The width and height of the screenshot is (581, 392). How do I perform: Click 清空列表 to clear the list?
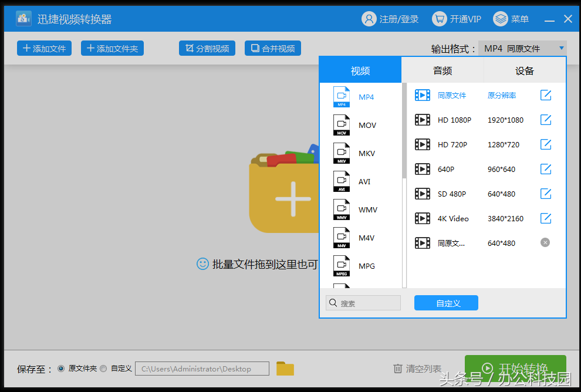(x=423, y=369)
